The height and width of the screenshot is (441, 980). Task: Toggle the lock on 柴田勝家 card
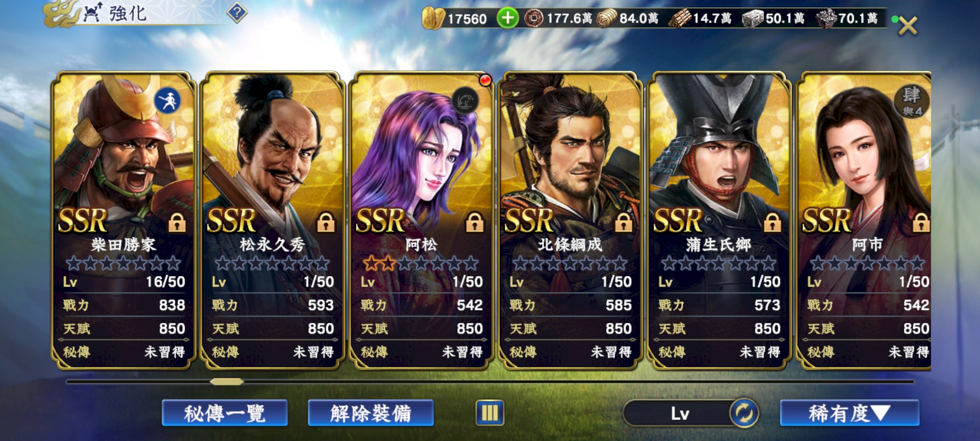[x=177, y=223]
